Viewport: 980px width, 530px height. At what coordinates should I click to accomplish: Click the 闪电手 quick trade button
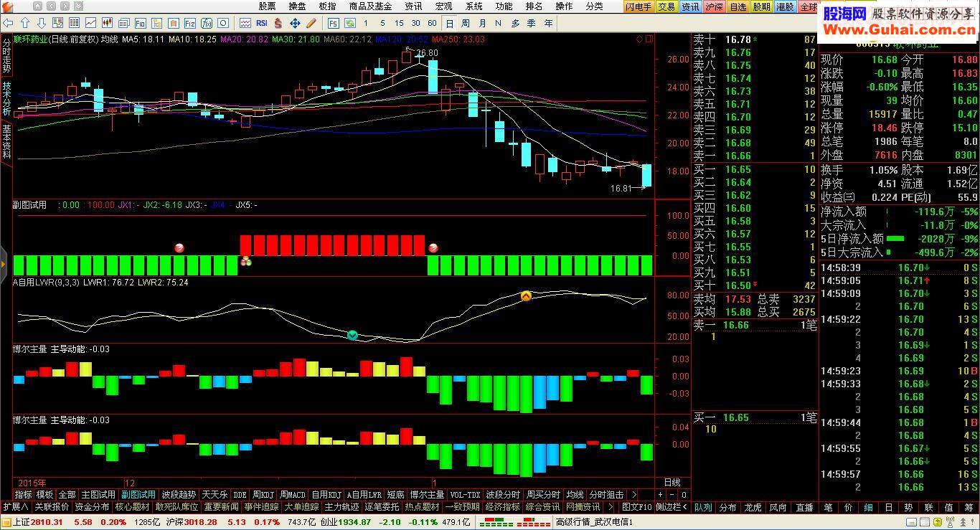click(638, 6)
